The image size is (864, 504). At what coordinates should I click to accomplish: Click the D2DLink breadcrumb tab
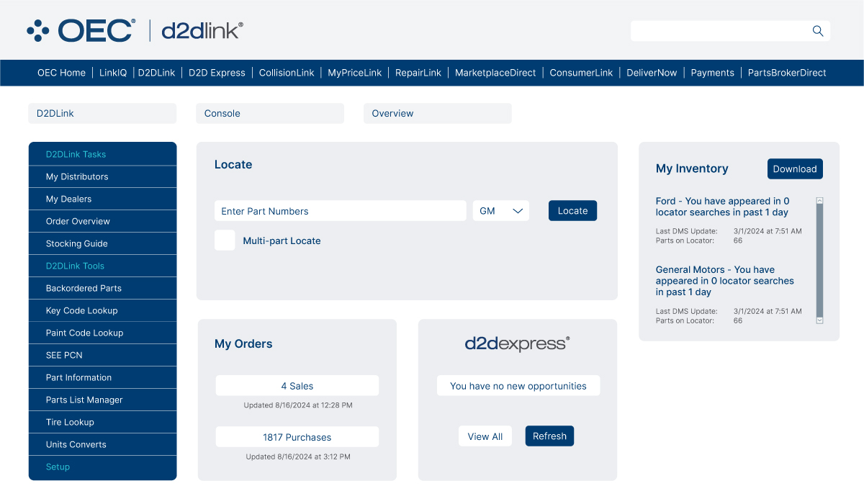(x=102, y=114)
